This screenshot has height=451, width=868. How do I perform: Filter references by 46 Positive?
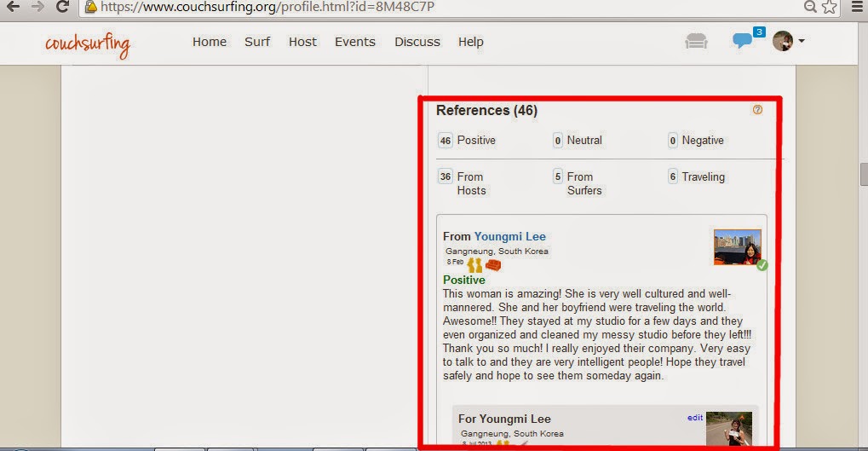[467, 141]
